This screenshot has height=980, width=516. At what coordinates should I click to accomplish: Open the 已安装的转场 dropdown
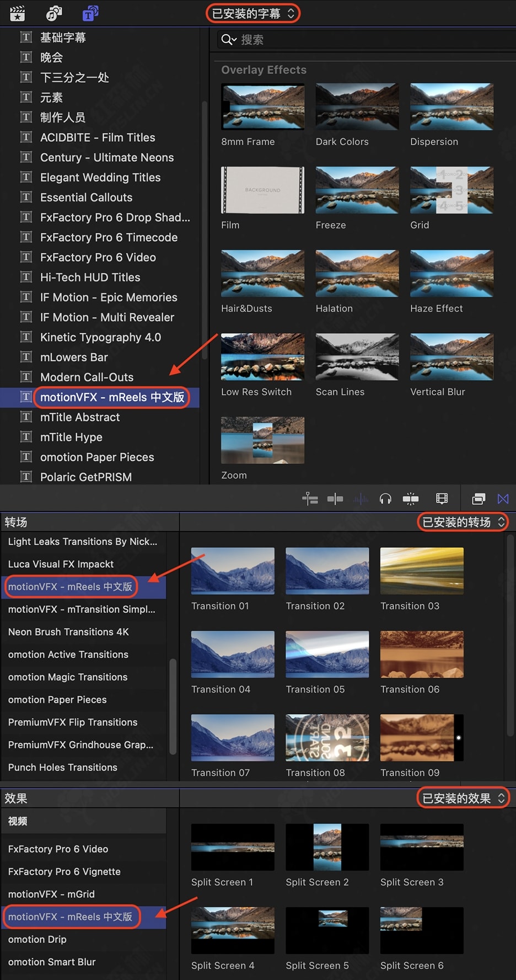coord(463,522)
